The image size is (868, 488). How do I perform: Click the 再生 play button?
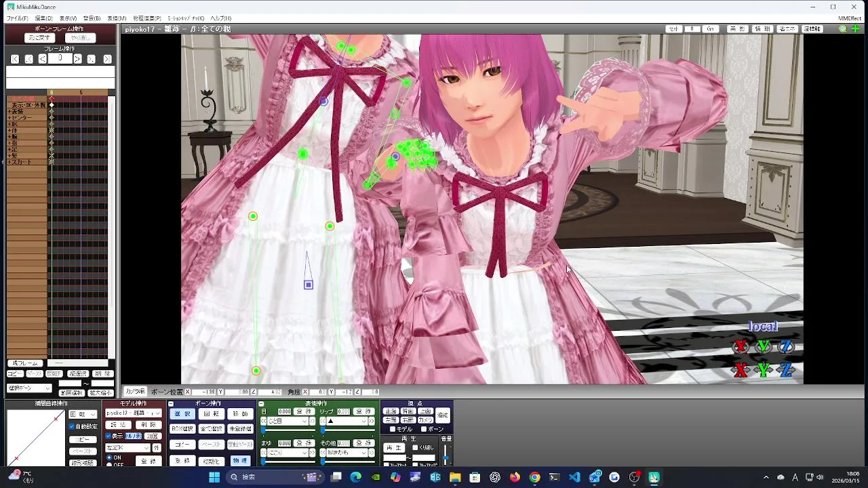click(x=393, y=447)
